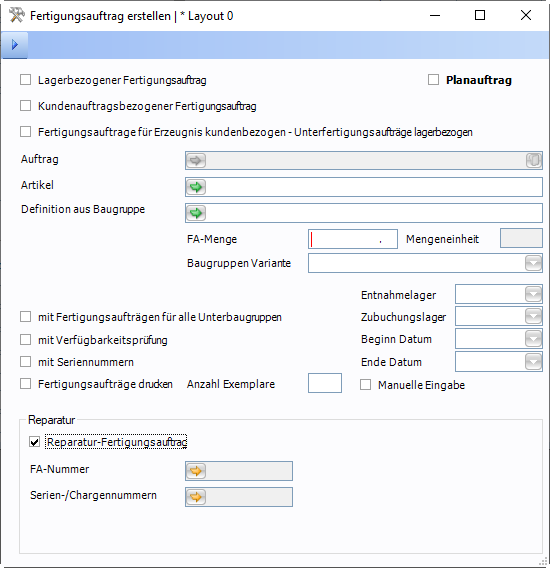Click the hammer app icon in title bar
The width and height of the screenshot is (550, 568).
click(16, 16)
